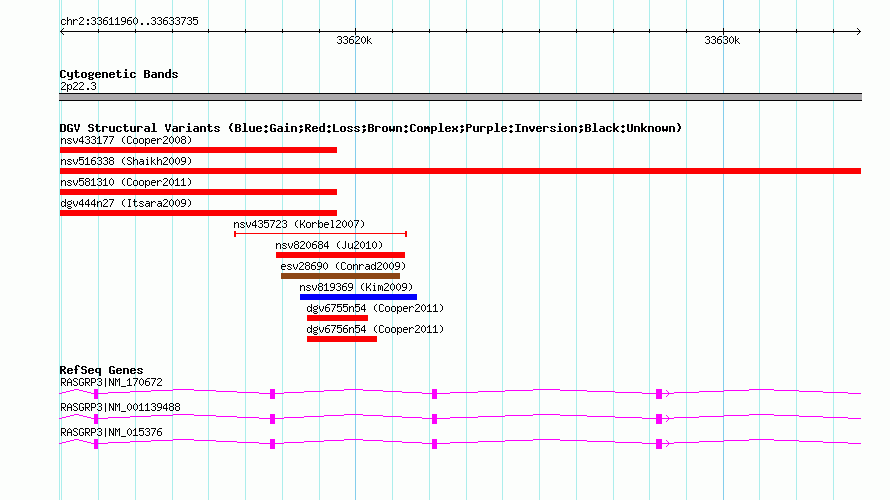The width and height of the screenshot is (890, 500).
Task: Click first exon of RASGRP3 NM_015376
Action: [96, 444]
